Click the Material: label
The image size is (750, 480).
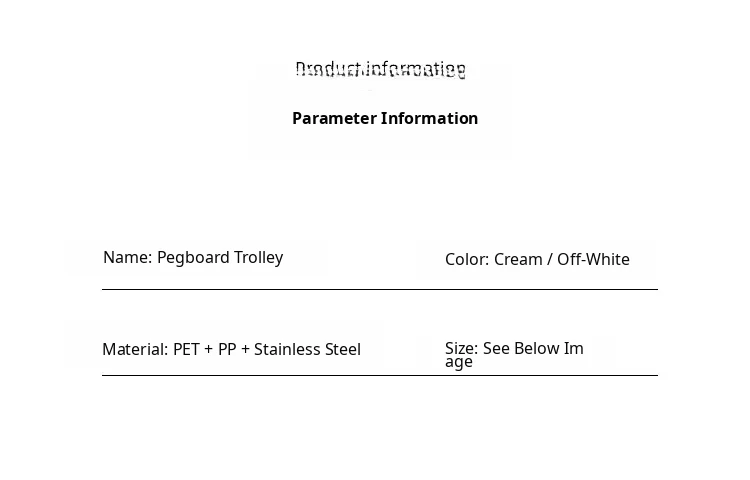click(x=135, y=349)
